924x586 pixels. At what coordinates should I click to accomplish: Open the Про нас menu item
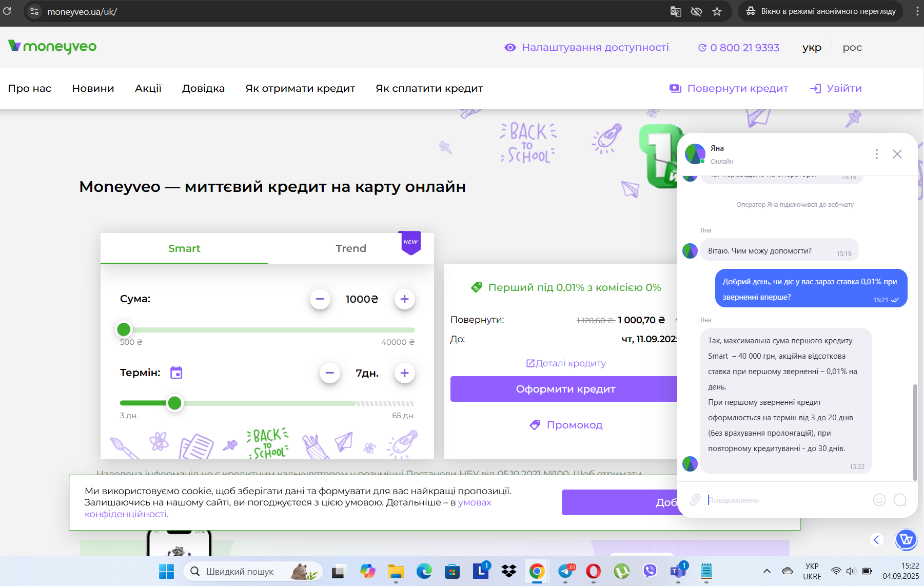coord(30,88)
